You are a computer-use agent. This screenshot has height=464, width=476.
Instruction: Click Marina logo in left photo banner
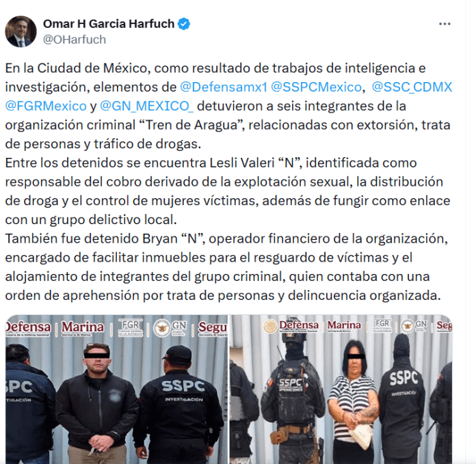[x=83, y=329]
